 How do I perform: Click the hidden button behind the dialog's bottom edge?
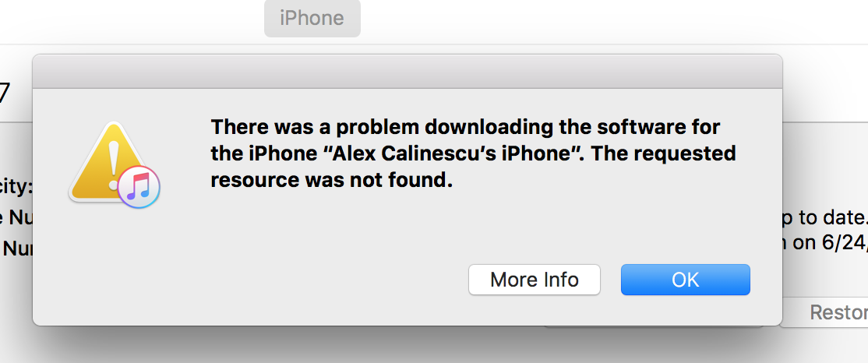click(653, 327)
